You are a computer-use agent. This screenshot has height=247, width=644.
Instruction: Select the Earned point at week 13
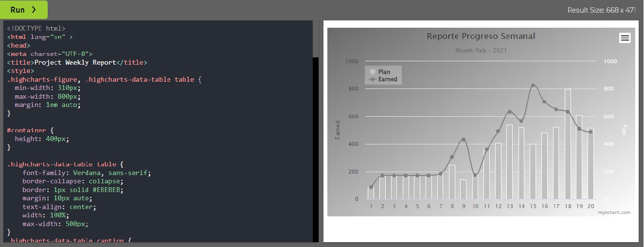click(x=509, y=112)
